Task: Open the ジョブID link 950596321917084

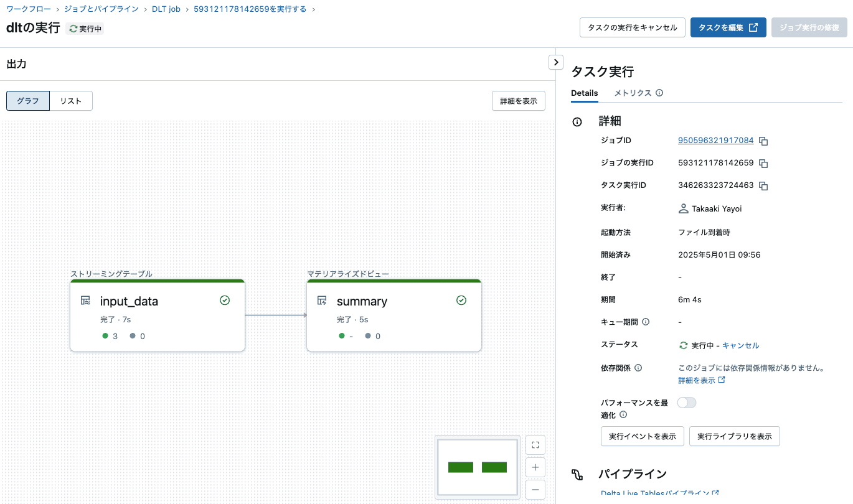Action: pyautogui.click(x=715, y=141)
